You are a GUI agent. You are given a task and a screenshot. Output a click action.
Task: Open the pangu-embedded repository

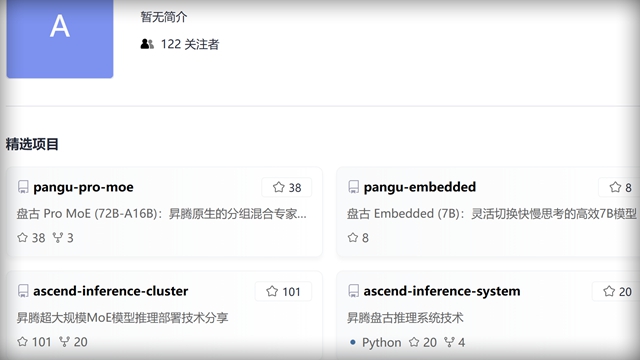tap(420, 187)
